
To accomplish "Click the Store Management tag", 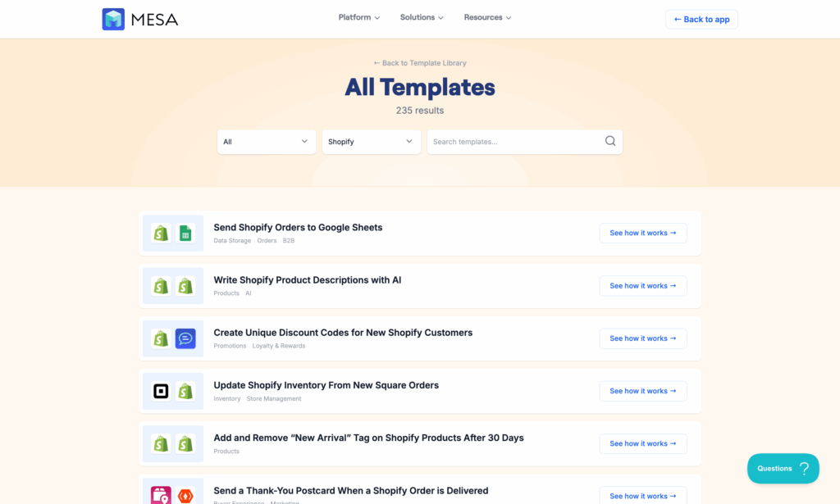I will pos(274,398).
